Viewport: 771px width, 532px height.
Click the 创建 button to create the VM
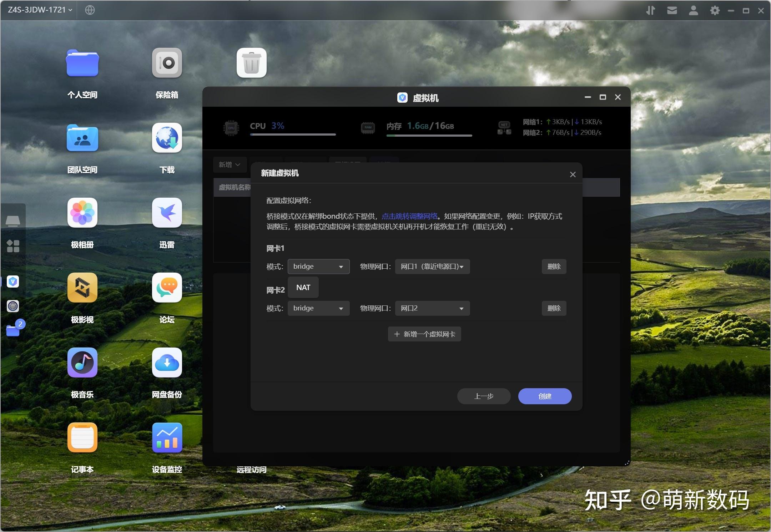click(x=544, y=396)
